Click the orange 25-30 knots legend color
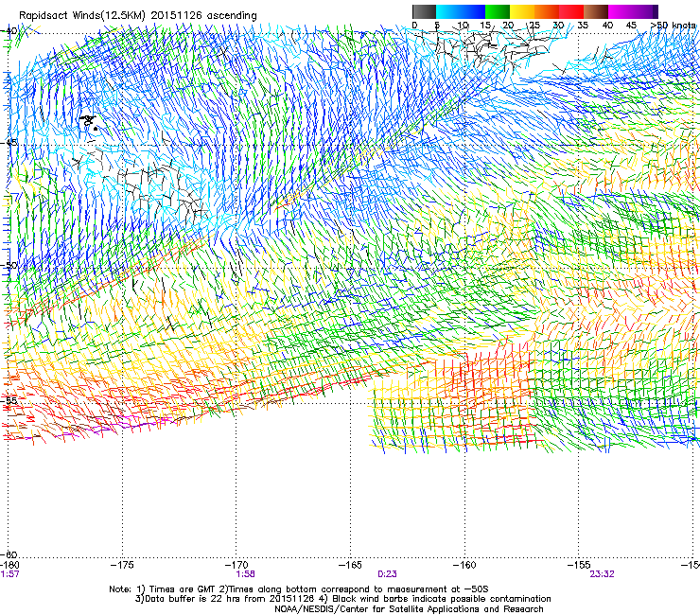The height and width of the screenshot is (615, 700). coord(547,11)
